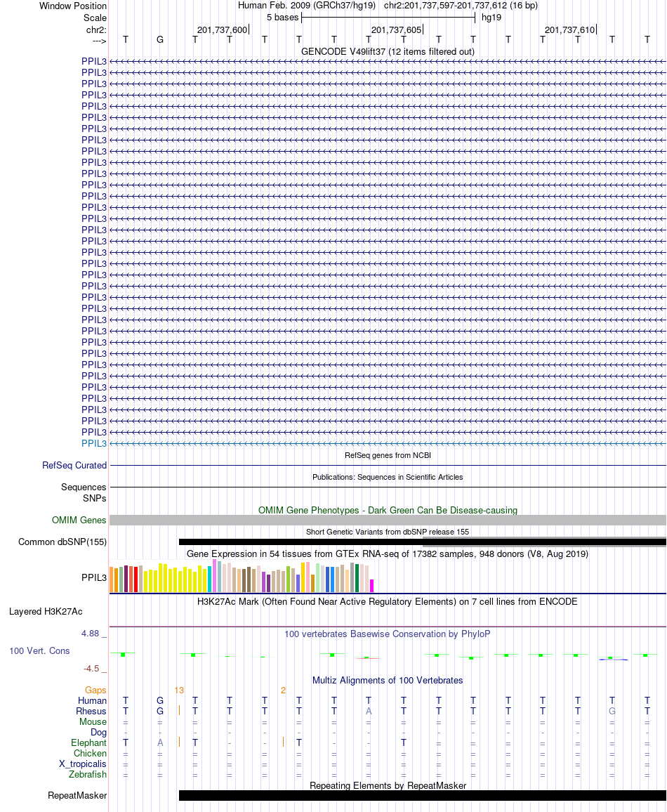Select the Common dbSNP(155) track label

[62, 542]
